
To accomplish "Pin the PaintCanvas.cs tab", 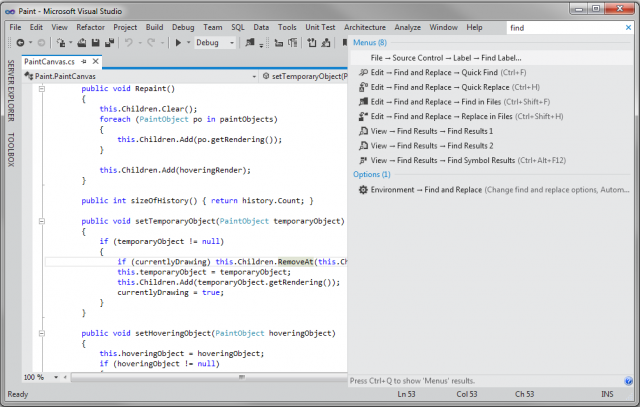I will [x=84, y=62].
